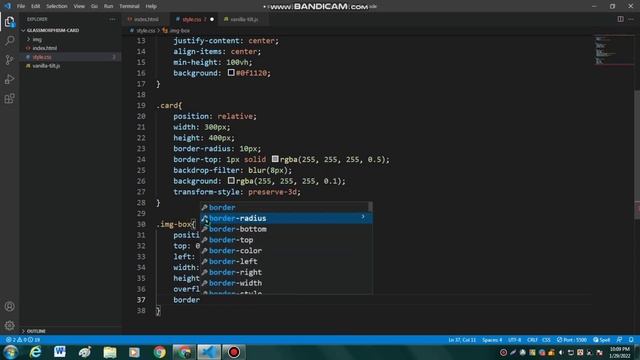Switch to Visual Studio Code taskbar icon
This screenshot has width=640, height=360.
coord(209,352)
